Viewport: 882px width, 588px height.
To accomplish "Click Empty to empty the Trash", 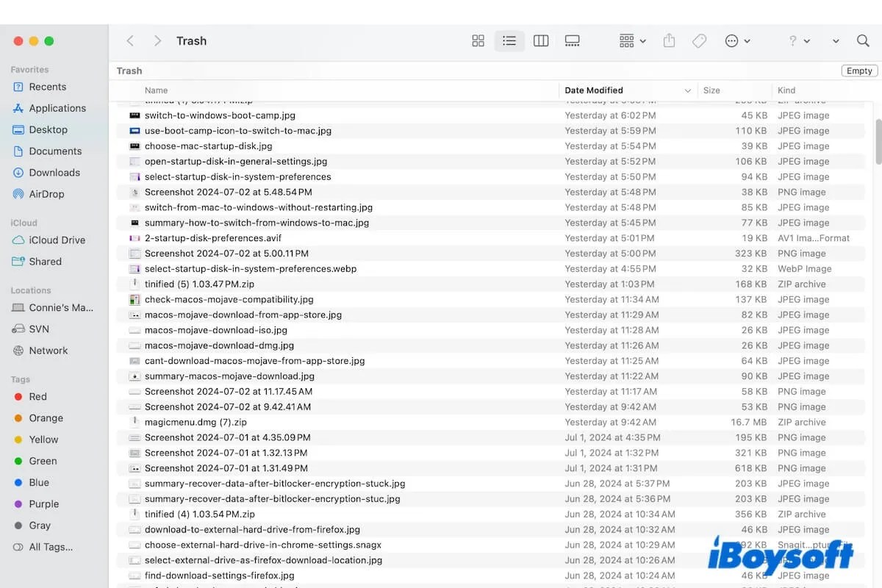I will pos(858,71).
